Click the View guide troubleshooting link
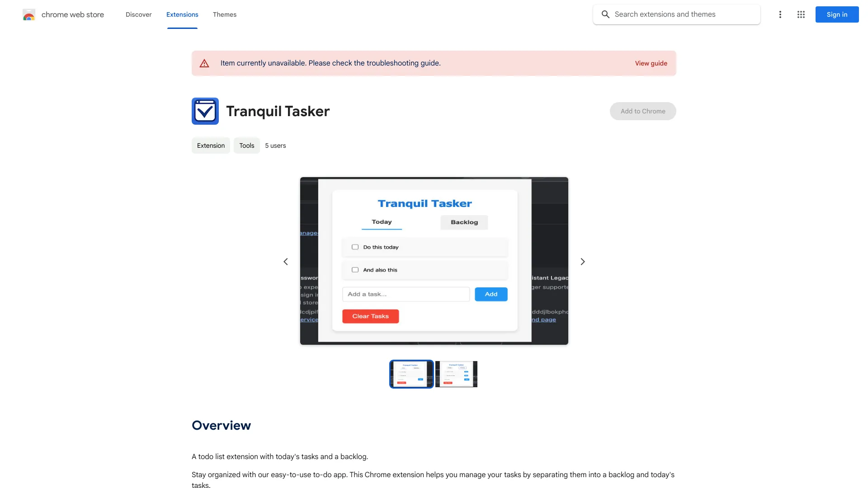Viewport: 868px width, 488px height. point(651,63)
